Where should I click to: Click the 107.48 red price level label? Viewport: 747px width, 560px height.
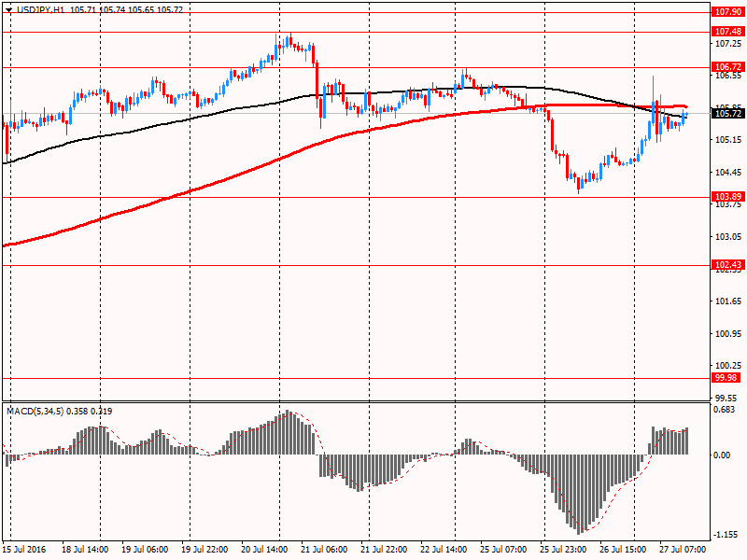[727, 32]
